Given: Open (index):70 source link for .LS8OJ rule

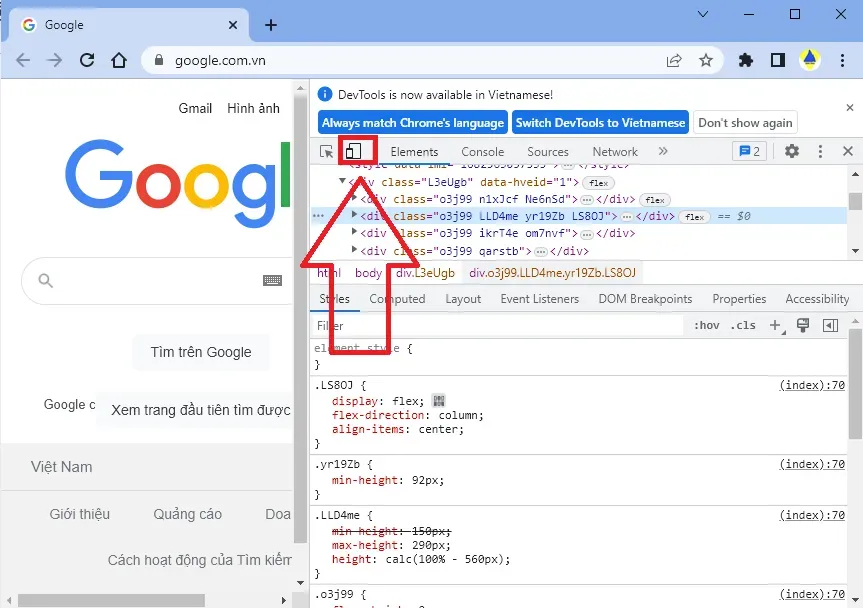Looking at the screenshot, I should (x=812, y=385).
